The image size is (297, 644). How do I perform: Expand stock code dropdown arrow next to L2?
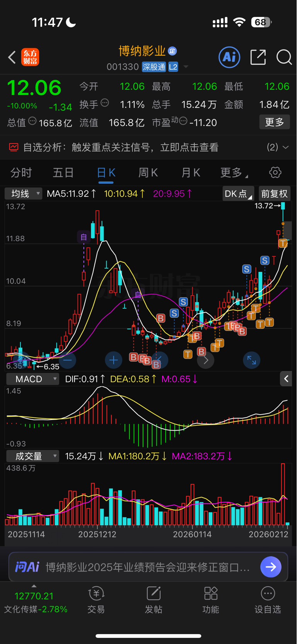(186, 67)
